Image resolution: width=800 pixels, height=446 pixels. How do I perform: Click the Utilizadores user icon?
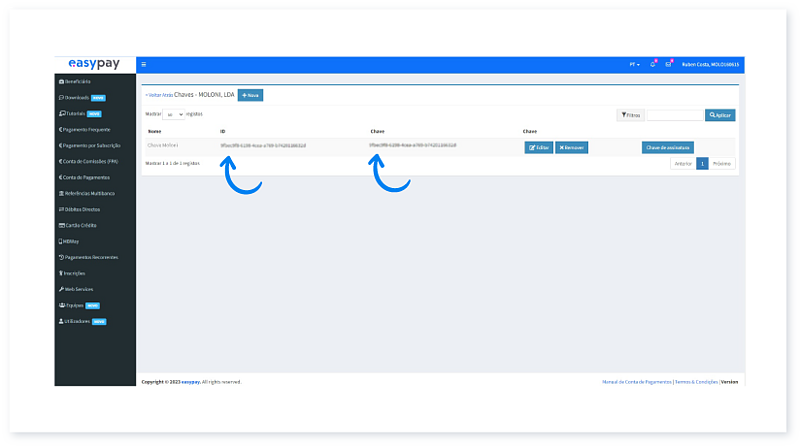pyautogui.click(x=61, y=321)
